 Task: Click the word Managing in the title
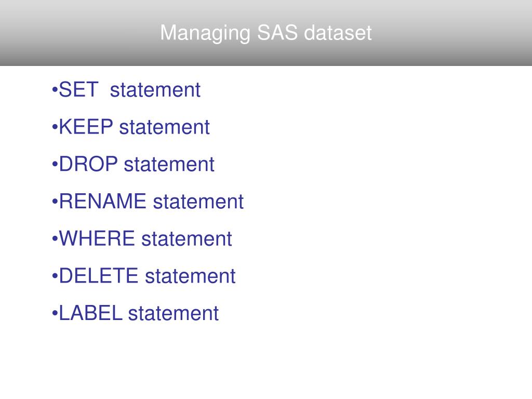(205, 34)
